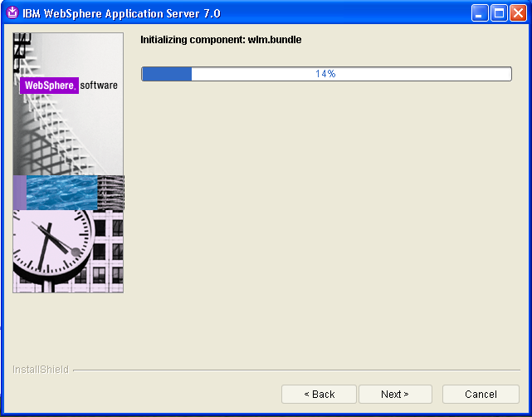Click the installer icon in title bar
532x417 pixels.
[12, 13]
